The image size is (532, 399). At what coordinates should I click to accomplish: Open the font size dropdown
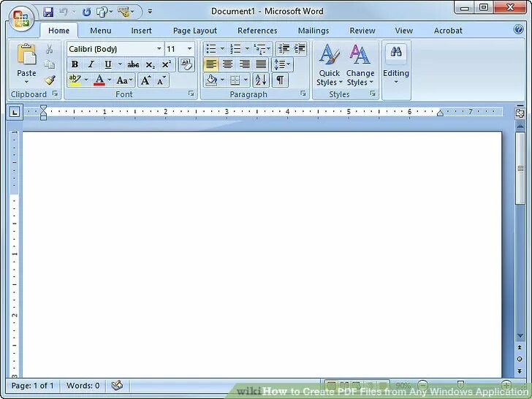[190, 49]
